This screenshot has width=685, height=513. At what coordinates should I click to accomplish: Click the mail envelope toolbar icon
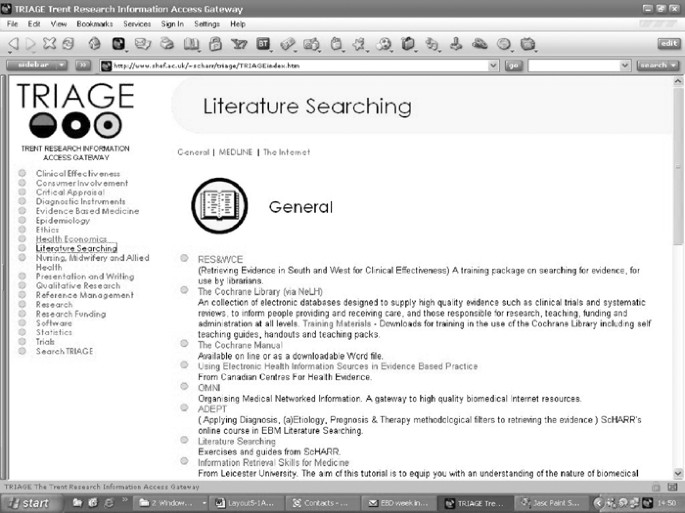[x=142, y=44]
